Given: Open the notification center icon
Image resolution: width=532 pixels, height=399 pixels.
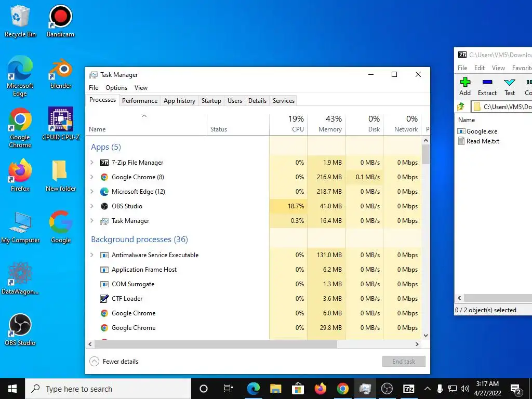Looking at the screenshot, I should pyautogui.click(x=516, y=389).
